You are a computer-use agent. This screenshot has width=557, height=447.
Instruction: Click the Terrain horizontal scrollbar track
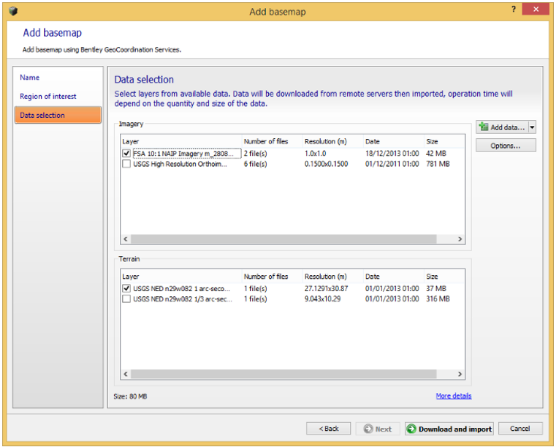point(283,374)
